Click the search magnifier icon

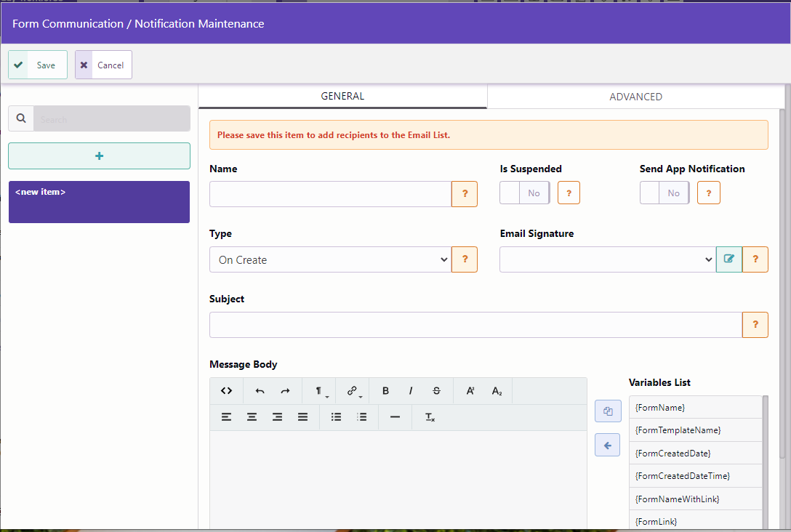[x=21, y=118]
